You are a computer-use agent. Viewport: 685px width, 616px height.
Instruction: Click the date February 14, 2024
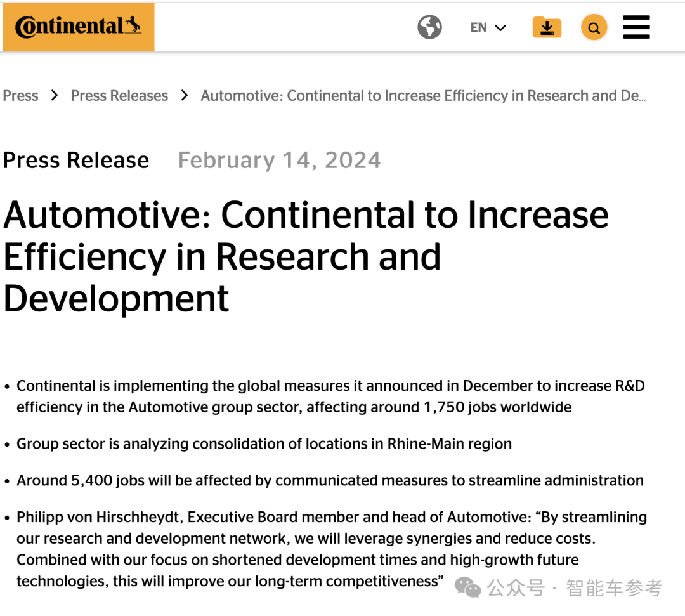point(279,160)
